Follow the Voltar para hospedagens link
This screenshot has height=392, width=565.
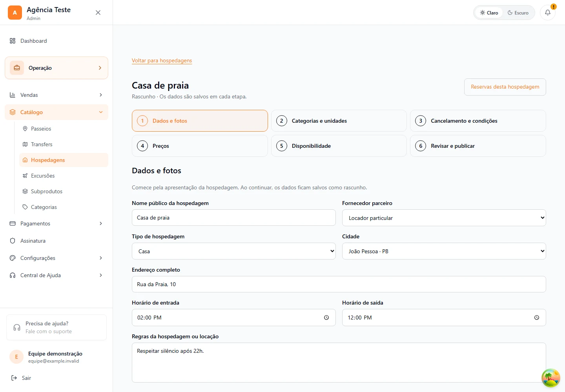coord(162,60)
